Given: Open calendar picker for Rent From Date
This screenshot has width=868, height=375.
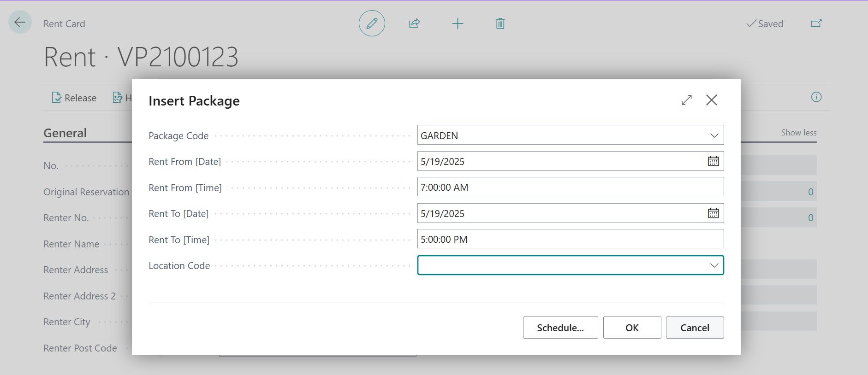Looking at the screenshot, I should (x=713, y=161).
